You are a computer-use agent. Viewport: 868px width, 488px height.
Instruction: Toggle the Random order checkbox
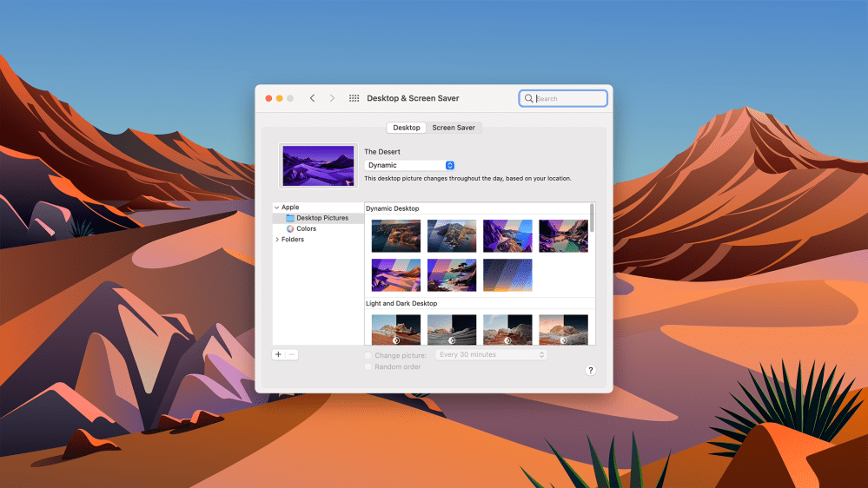click(x=368, y=366)
